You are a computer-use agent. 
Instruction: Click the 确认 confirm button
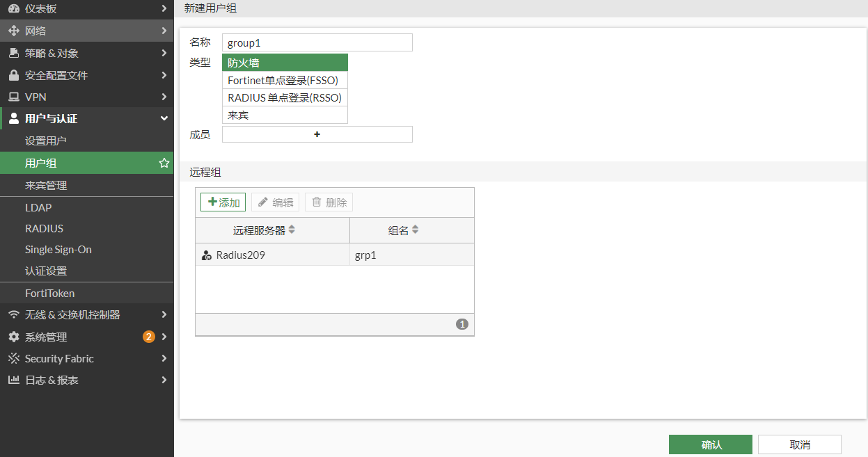coord(710,444)
